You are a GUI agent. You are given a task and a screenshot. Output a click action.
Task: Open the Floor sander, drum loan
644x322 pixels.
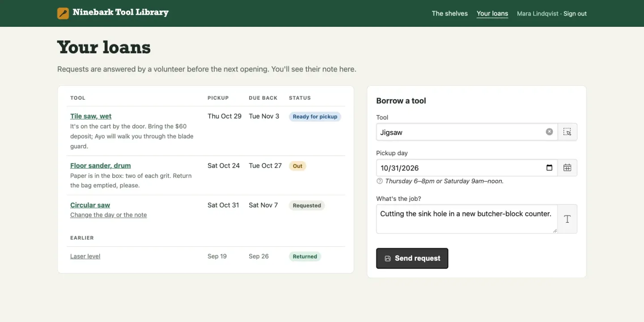pyautogui.click(x=101, y=165)
